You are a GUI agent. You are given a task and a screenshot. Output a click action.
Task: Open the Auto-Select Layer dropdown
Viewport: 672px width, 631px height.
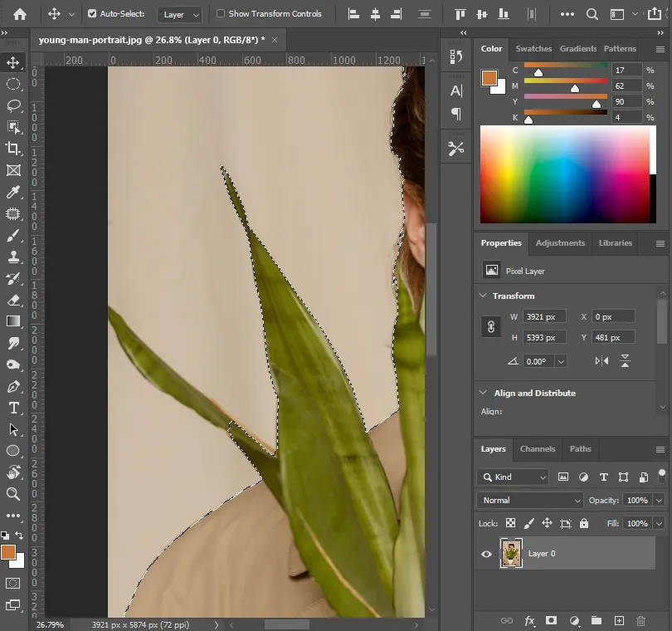click(x=180, y=14)
